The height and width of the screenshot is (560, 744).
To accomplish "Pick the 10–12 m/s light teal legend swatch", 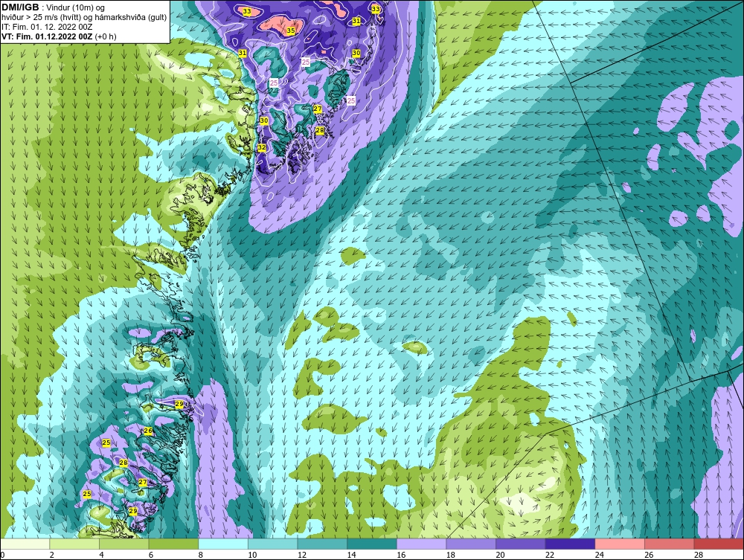I will click(272, 544).
